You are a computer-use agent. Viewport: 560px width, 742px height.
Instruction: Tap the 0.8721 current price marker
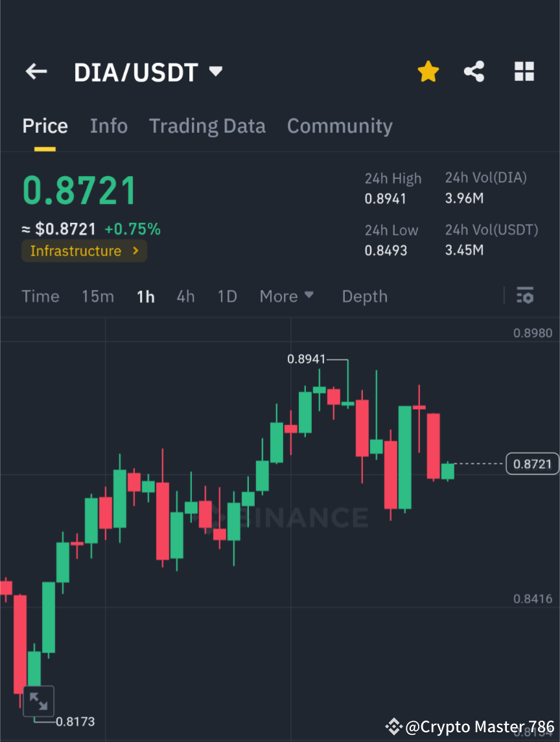[x=531, y=463]
